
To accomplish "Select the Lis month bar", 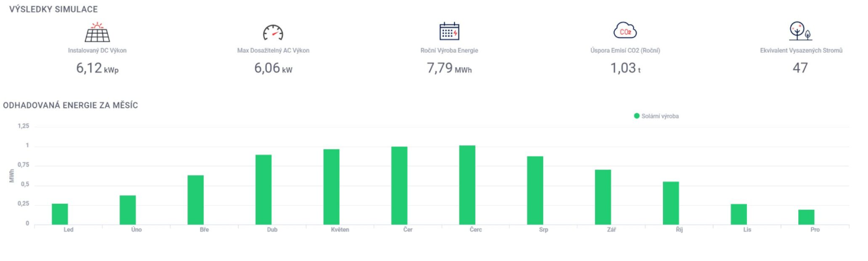I will point(739,214).
